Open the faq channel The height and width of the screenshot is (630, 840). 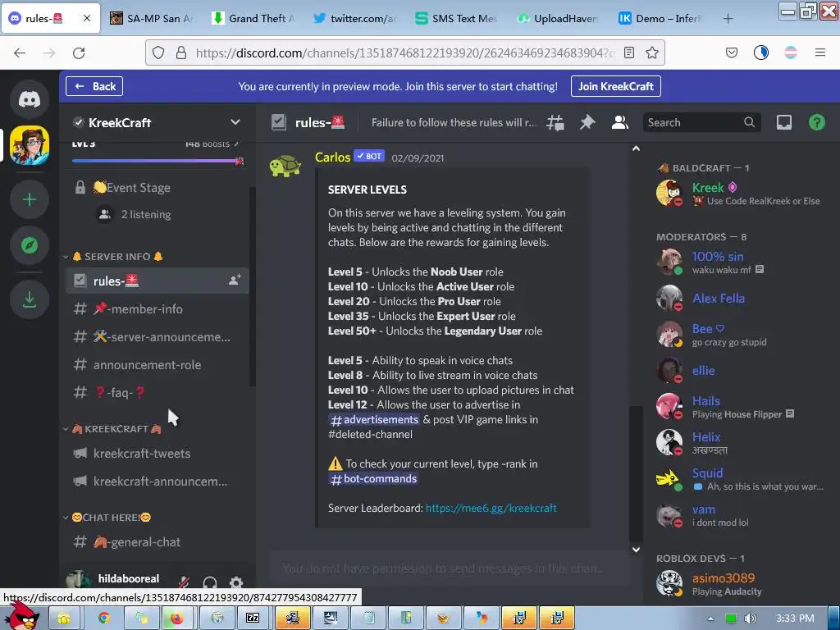157,393
